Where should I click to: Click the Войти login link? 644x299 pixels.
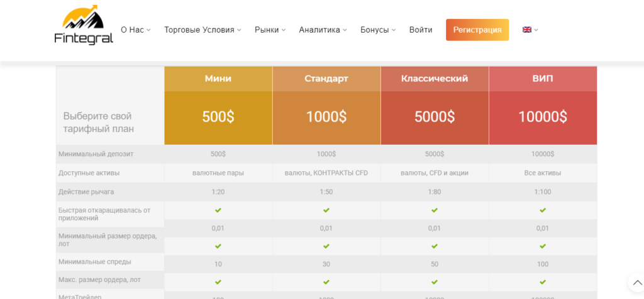(421, 30)
